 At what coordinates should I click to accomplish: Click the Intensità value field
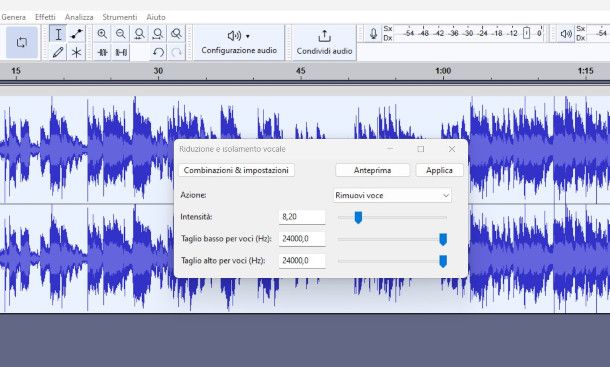302,217
